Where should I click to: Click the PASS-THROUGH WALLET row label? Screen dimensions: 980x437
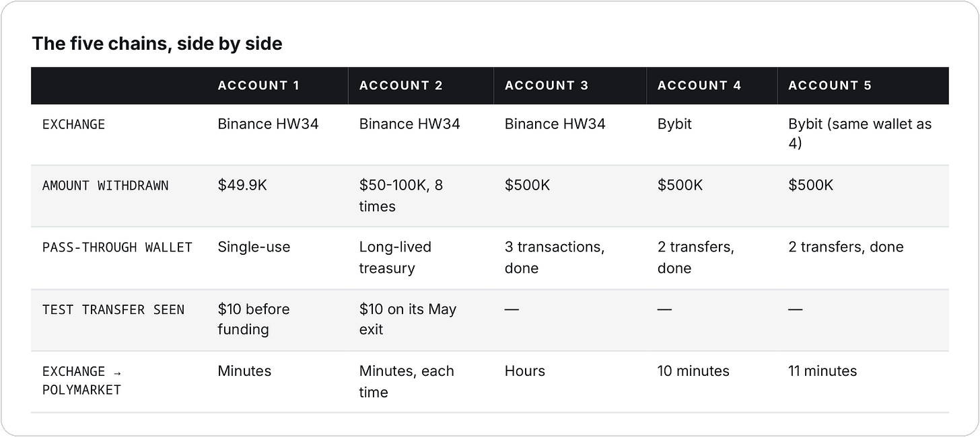tap(117, 247)
